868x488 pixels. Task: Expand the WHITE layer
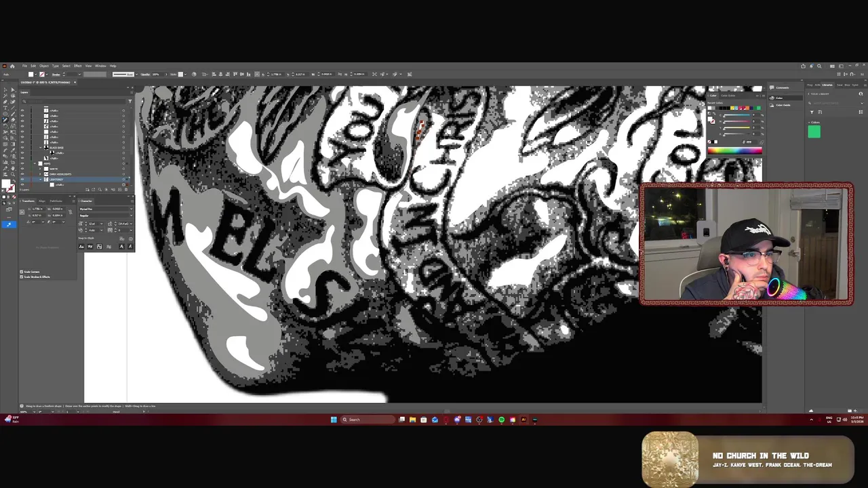[x=40, y=169]
